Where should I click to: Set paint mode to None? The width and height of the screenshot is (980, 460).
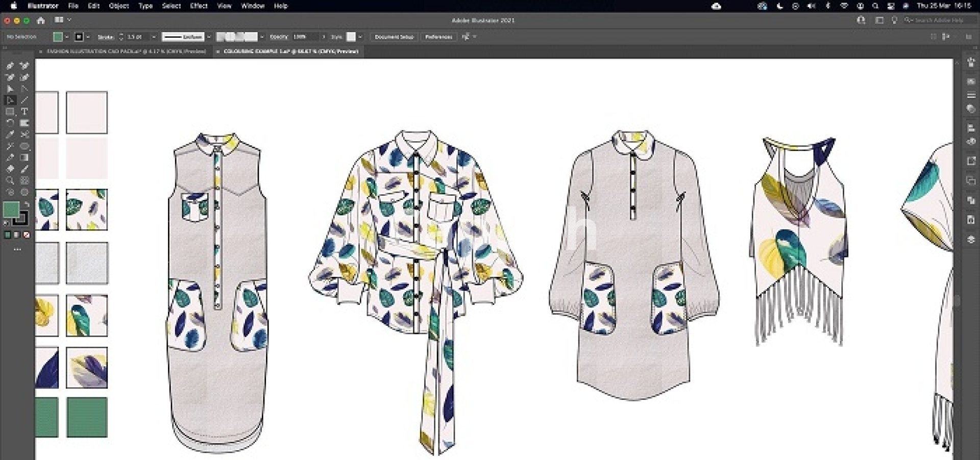(27, 235)
